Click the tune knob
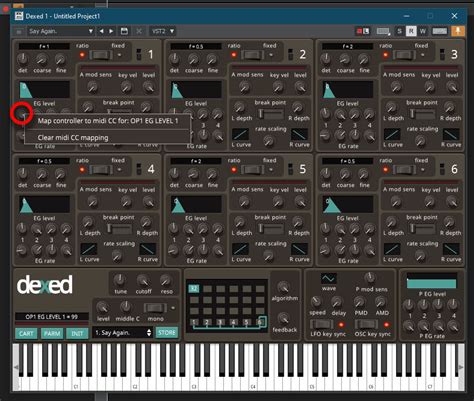474x401 pixels. tap(120, 280)
